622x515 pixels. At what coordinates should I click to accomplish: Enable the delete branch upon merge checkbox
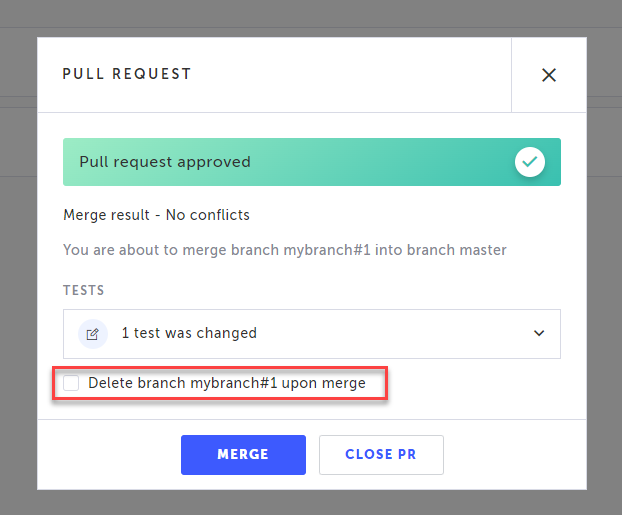[x=71, y=383]
